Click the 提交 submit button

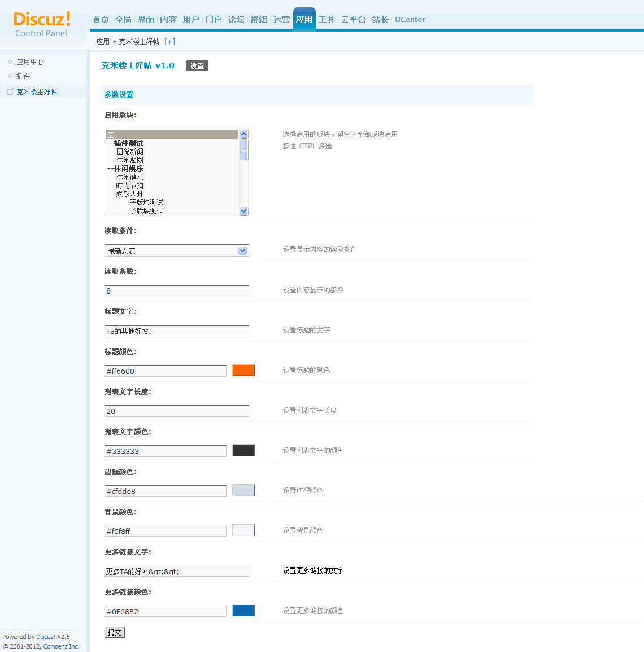(114, 632)
